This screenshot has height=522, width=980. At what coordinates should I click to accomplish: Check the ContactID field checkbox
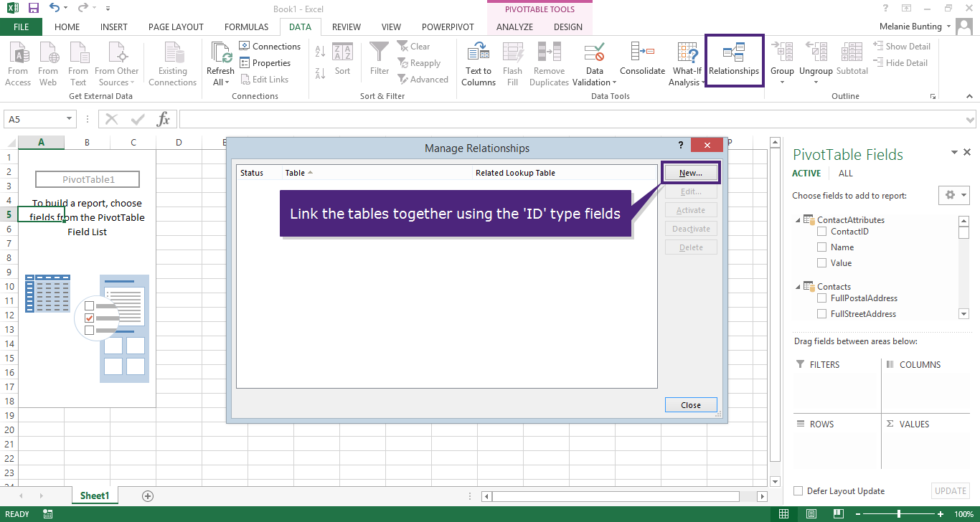click(x=822, y=232)
